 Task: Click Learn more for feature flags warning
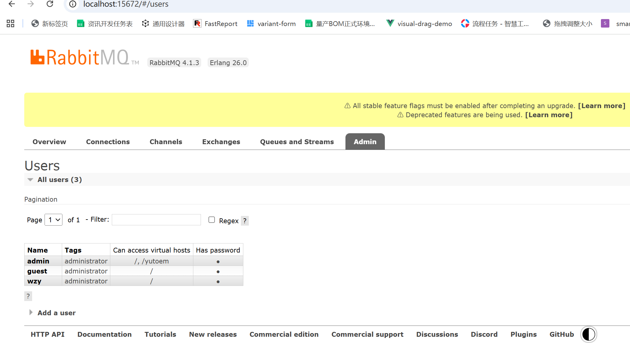click(x=602, y=106)
